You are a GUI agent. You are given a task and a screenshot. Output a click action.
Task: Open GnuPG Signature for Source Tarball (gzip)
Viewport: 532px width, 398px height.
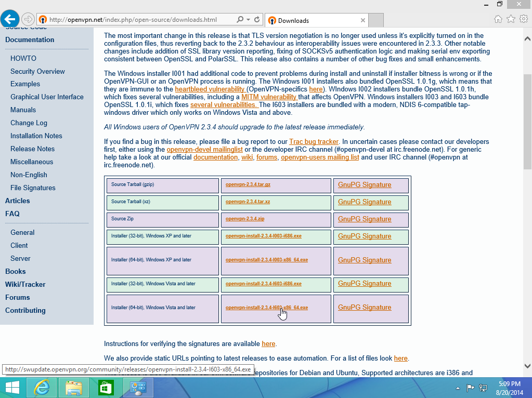pyautogui.click(x=365, y=185)
